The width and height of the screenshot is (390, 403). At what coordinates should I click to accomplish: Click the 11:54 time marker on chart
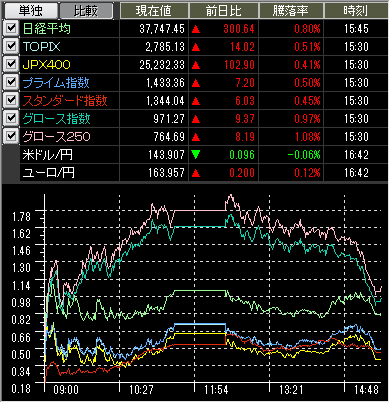click(x=216, y=390)
